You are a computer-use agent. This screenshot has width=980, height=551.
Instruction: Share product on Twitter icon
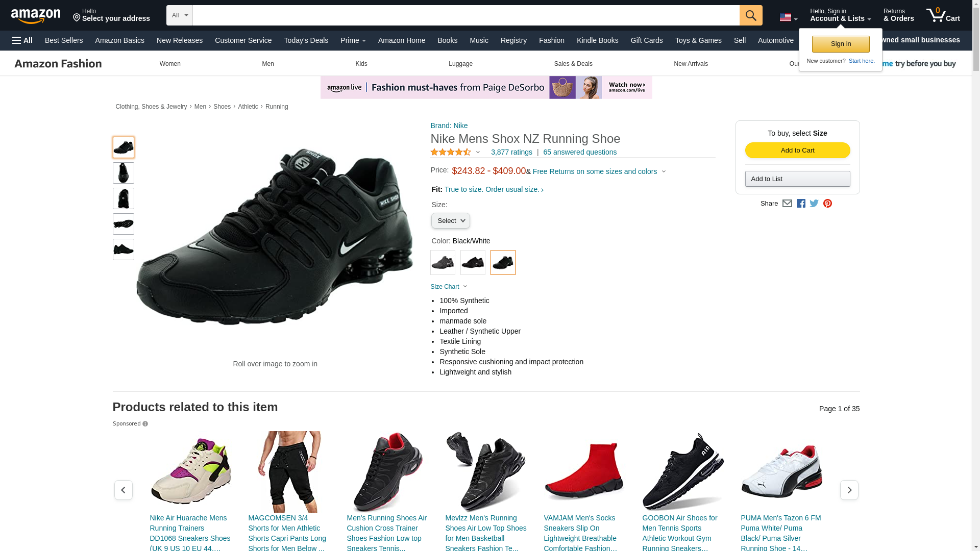(x=814, y=204)
